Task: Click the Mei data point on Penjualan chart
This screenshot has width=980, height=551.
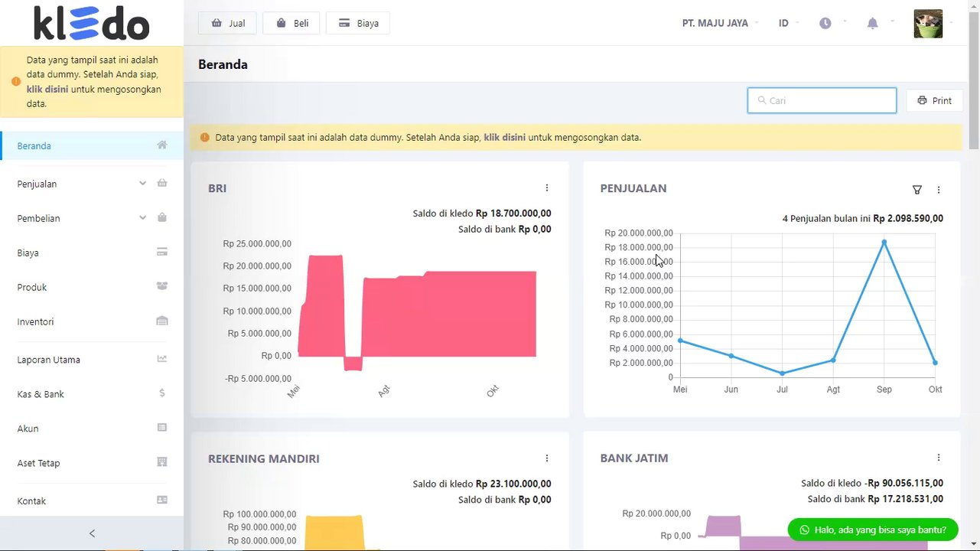Action: click(x=680, y=341)
